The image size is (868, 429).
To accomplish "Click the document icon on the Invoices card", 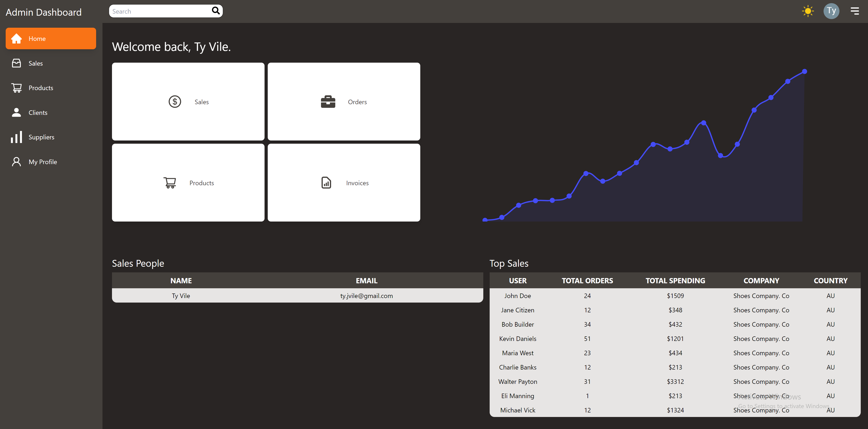I will tap(326, 182).
